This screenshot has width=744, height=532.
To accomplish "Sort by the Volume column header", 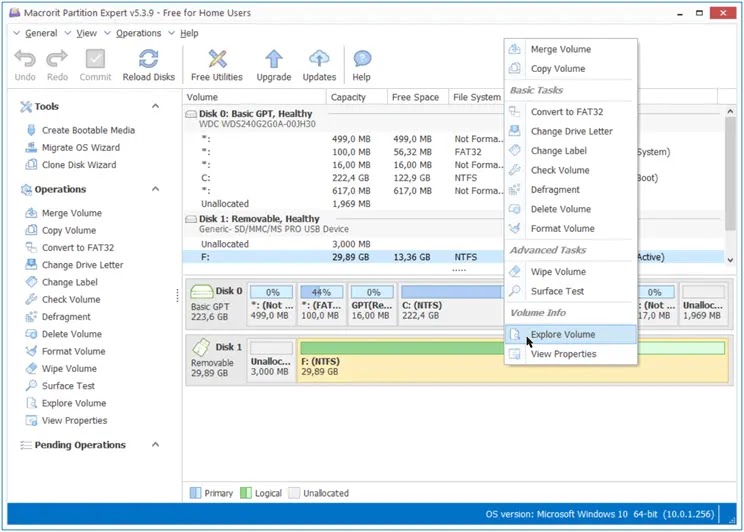I will tap(254, 97).
